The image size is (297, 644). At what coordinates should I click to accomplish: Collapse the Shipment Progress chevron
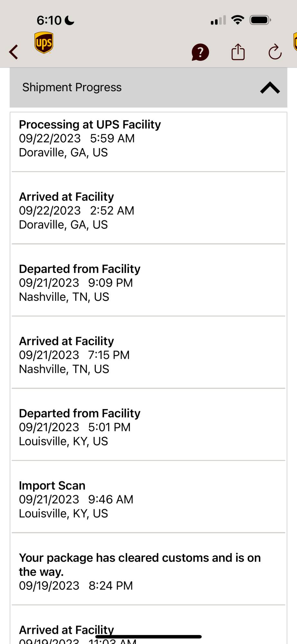[270, 88]
